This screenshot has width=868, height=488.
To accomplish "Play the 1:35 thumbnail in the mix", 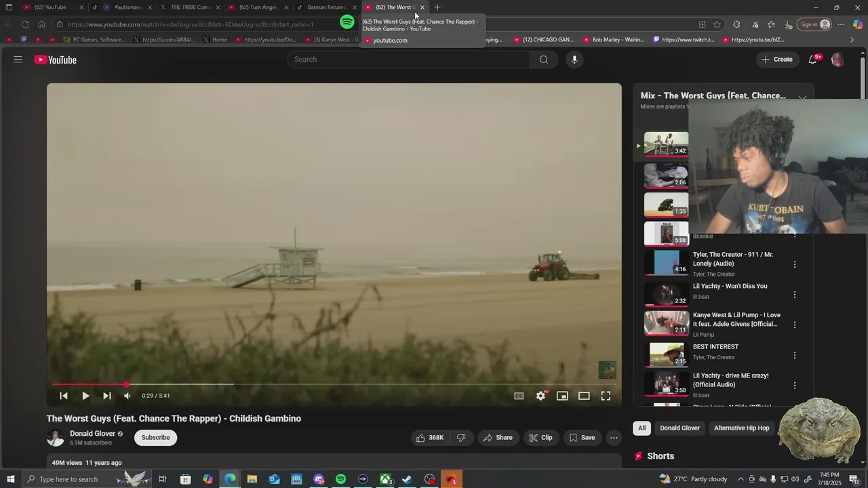I will (x=666, y=205).
